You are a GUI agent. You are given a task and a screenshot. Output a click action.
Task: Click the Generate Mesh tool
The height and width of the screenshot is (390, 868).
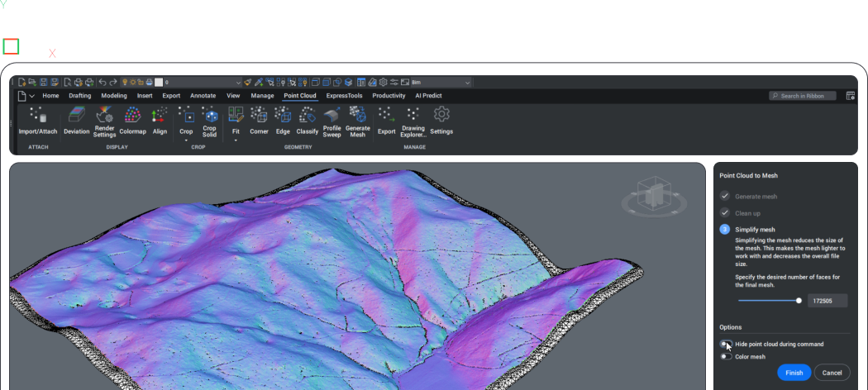(x=358, y=122)
